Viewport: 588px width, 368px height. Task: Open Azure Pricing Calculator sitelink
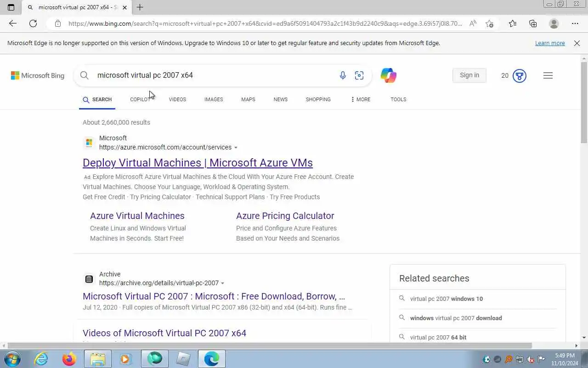click(x=285, y=216)
